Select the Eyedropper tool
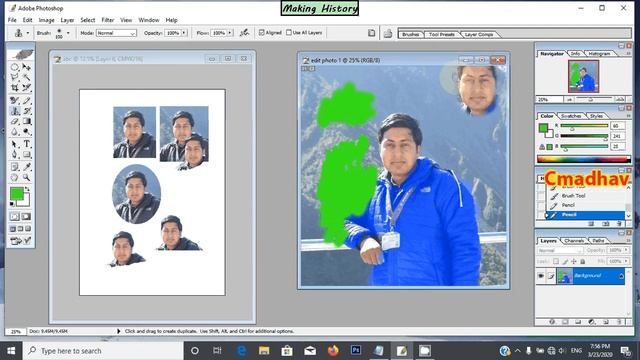This screenshot has height=360, width=640. pyautogui.click(x=27, y=167)
